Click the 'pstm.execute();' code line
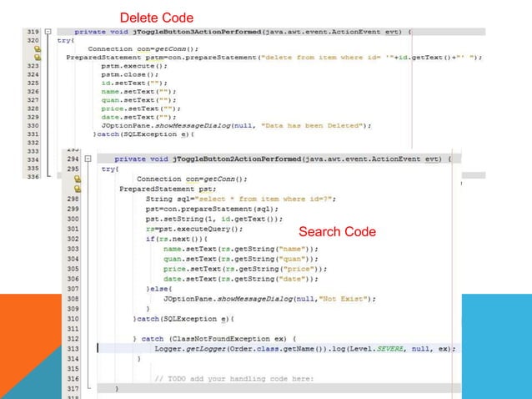The width and height of the screenshot is (532, 399). (x=134, y=66)
